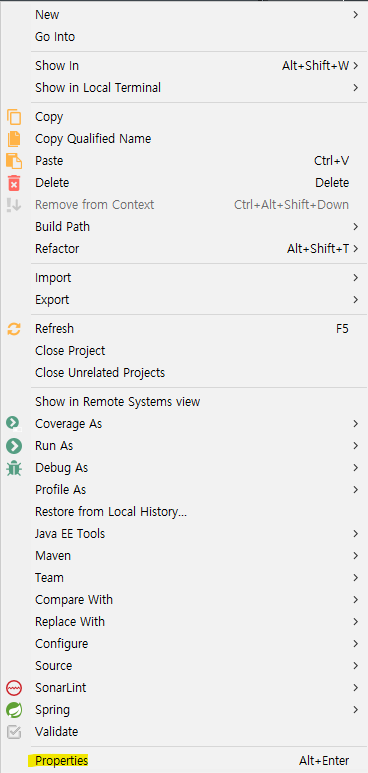
Task: Open the Team submenu arrow
Action: click(355, 578)
